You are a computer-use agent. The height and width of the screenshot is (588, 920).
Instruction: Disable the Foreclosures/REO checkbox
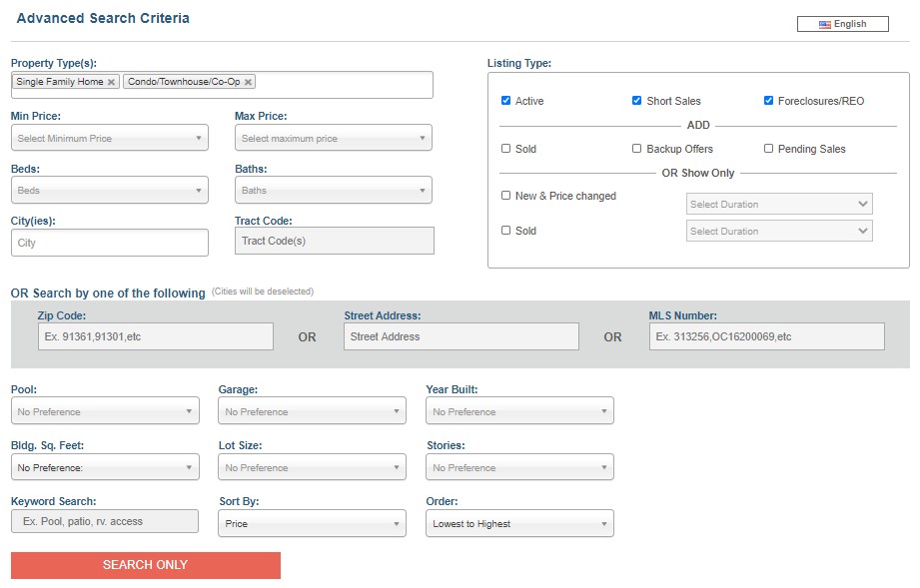pos(769,101)
